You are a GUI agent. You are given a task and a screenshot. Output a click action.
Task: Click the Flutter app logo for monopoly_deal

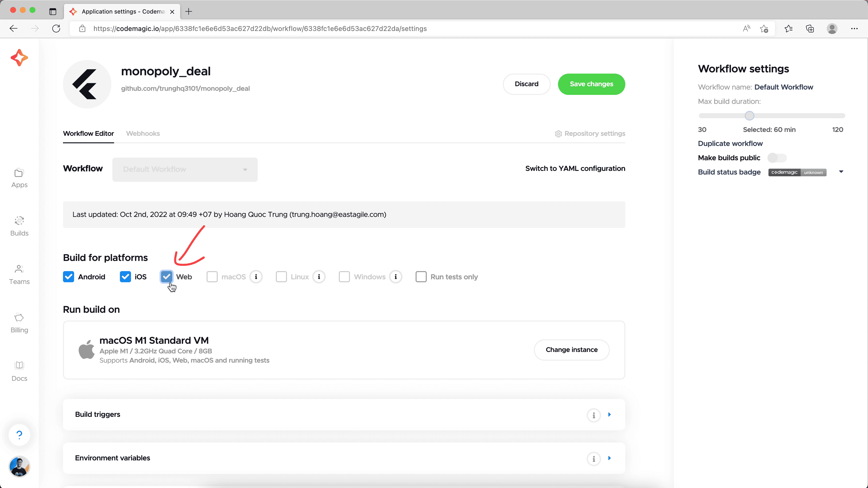pos(87,84)
